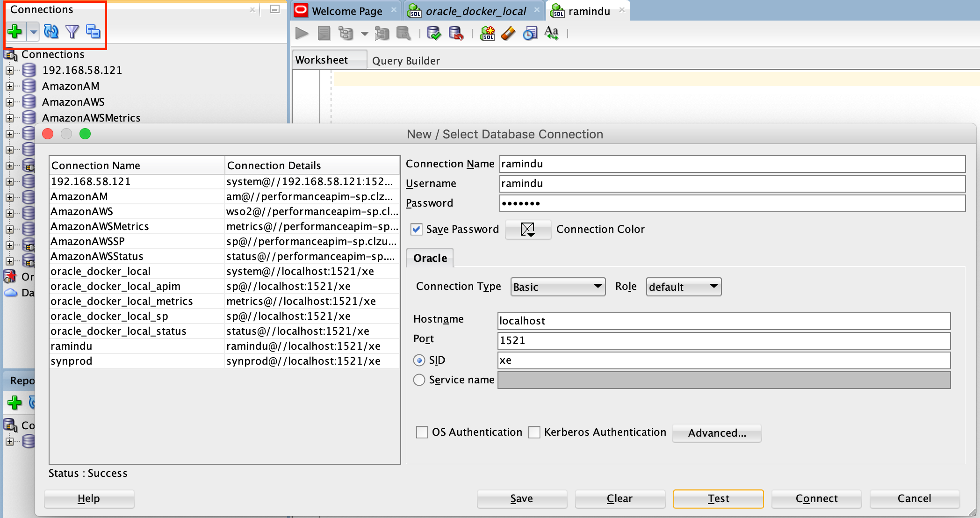Click the Oracle icon on Welcome Page tab

301,10
